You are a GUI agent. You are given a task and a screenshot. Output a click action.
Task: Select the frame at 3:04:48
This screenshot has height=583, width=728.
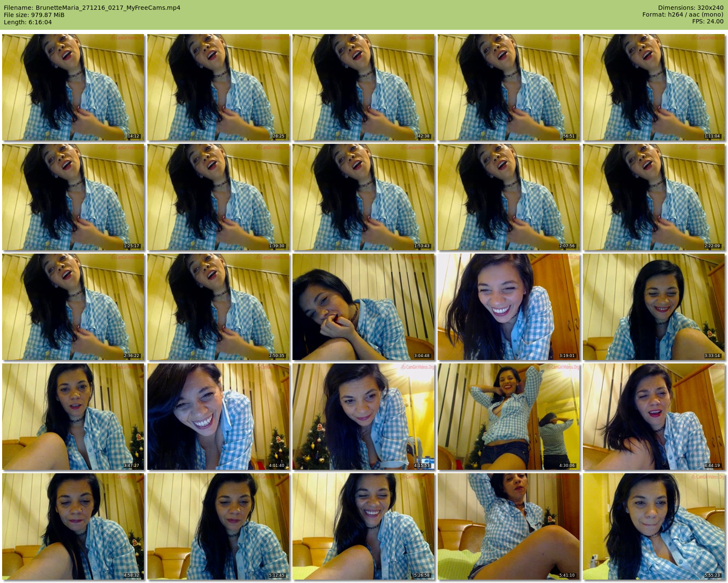pyautogui.click(x=363, y=307)
